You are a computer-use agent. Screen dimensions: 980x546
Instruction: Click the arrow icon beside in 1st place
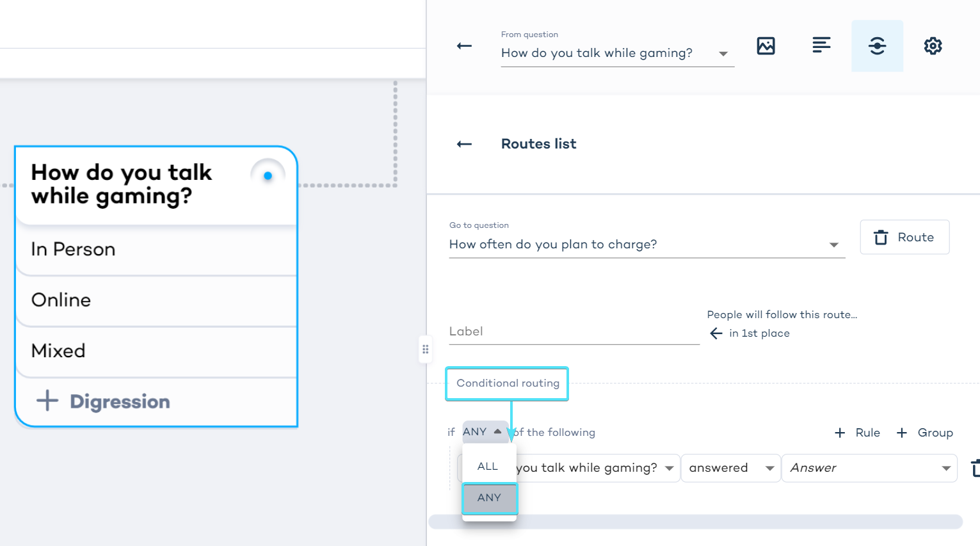click(716, 333)
